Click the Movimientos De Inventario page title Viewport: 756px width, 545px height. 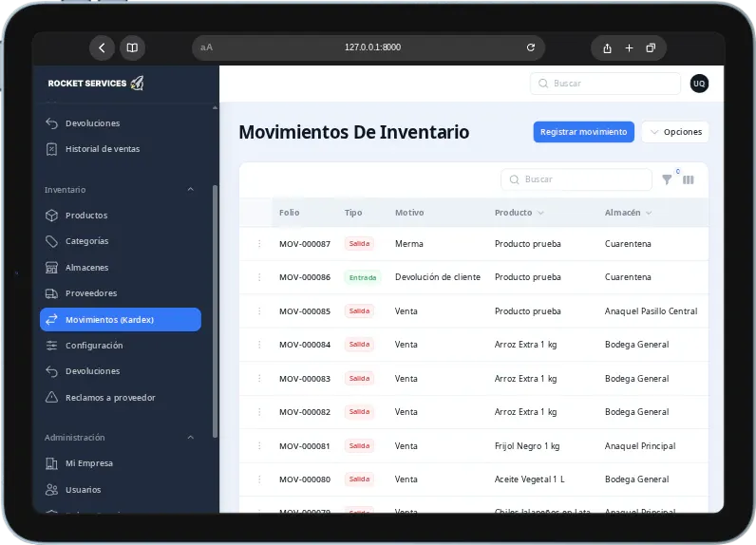point(354,132)
